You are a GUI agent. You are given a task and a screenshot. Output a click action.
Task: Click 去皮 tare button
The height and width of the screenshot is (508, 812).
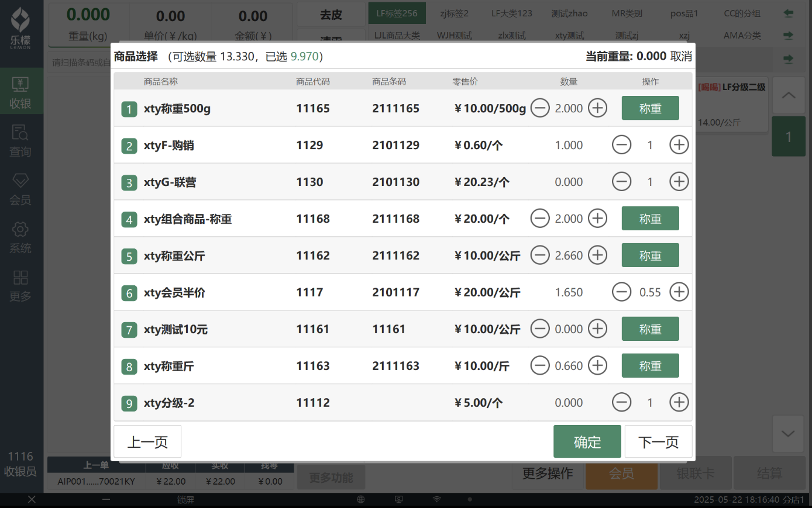[x=331, y=15]
